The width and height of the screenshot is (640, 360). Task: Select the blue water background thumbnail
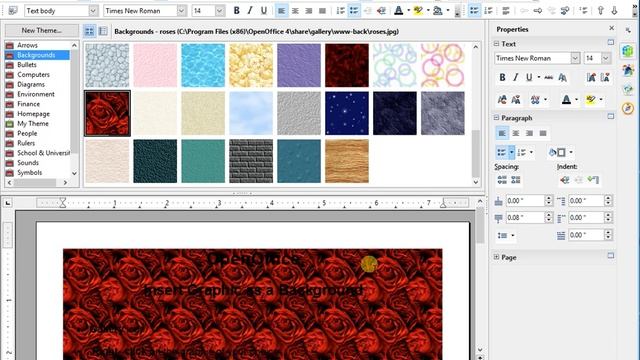pos(203,65)
